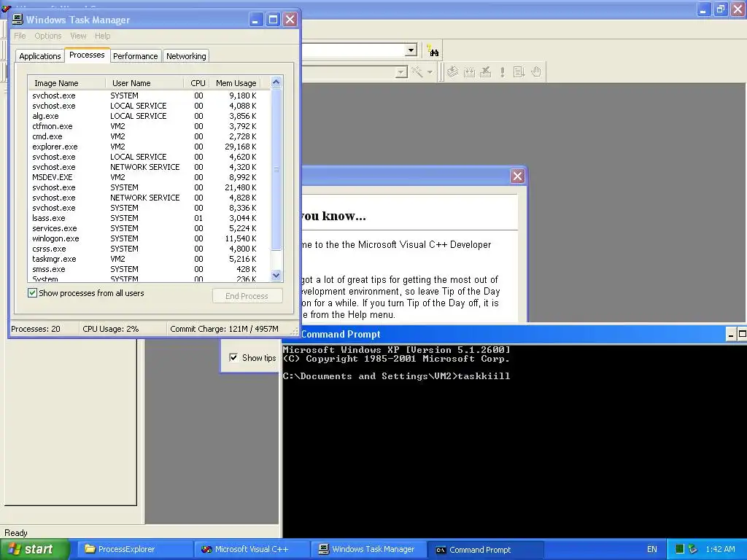
Task: Click the End Process button
Action: point(247,296)
